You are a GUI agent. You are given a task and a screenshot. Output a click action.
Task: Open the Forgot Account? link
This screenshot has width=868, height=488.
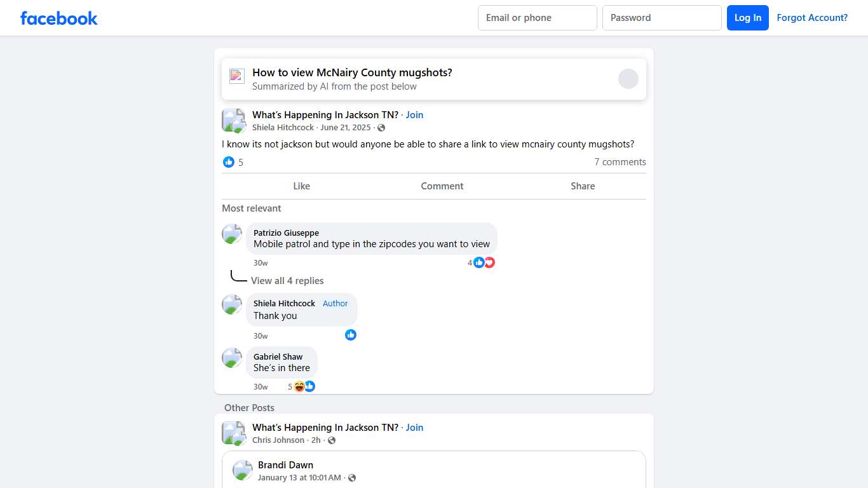[813, 18]
